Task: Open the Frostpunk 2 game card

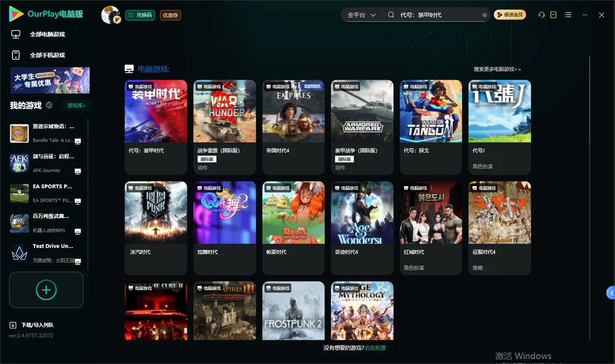Action: (293, 311)
